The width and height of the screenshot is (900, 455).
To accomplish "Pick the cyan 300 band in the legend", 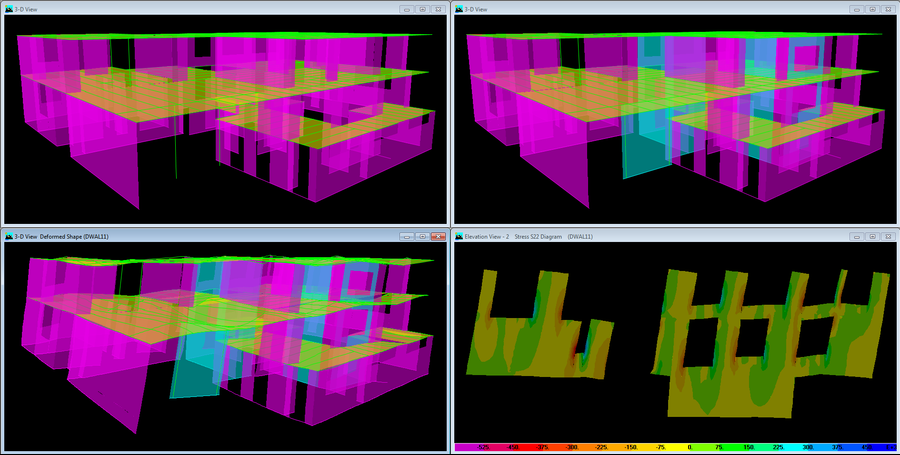I will 810,448.
